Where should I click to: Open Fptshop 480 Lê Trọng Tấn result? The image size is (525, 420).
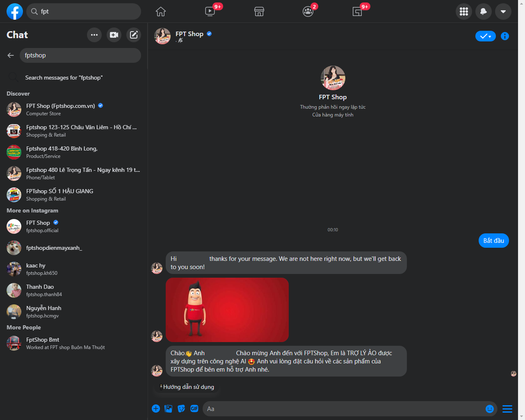(74, 173)
